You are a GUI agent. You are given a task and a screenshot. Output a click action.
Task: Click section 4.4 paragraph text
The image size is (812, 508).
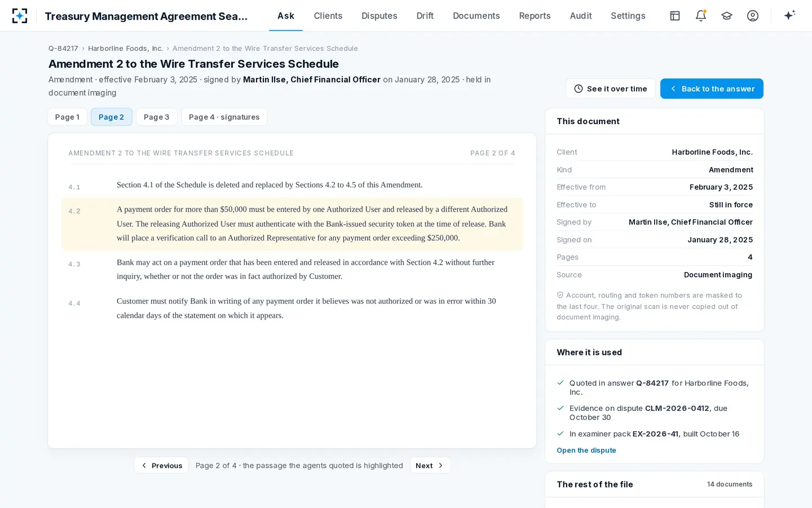pos(306,308)
